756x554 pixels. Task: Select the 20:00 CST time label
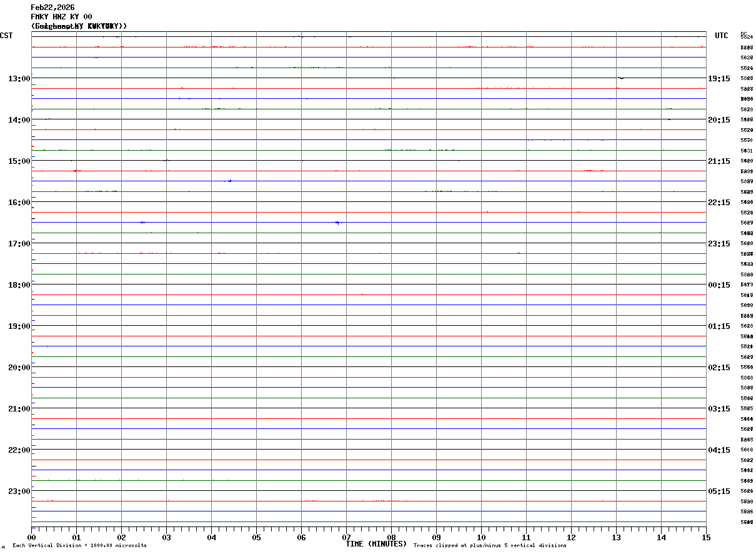(19, 368)
